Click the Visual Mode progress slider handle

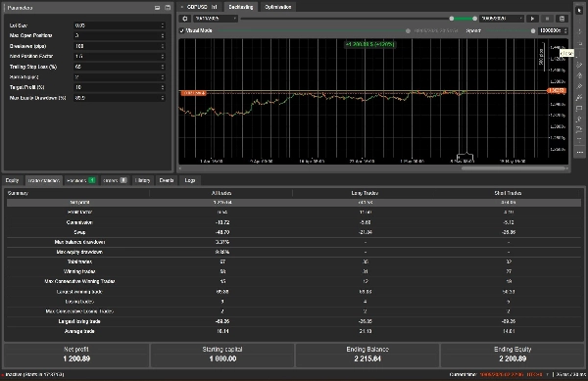click(408, 30)
